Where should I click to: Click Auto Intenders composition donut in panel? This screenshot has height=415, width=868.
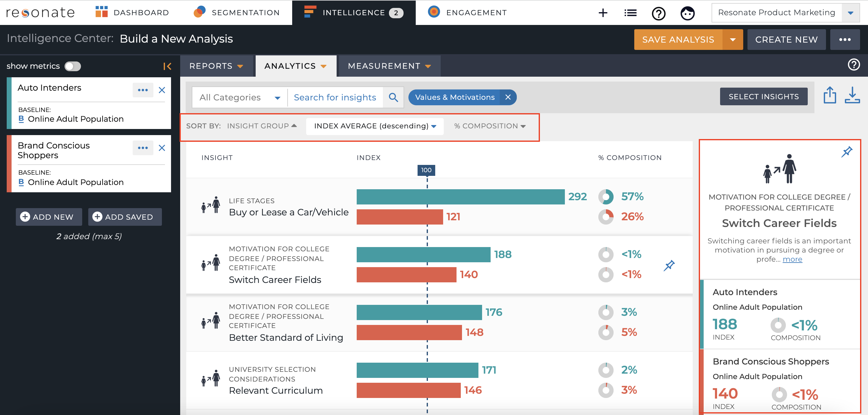click(x=778, y=326)
